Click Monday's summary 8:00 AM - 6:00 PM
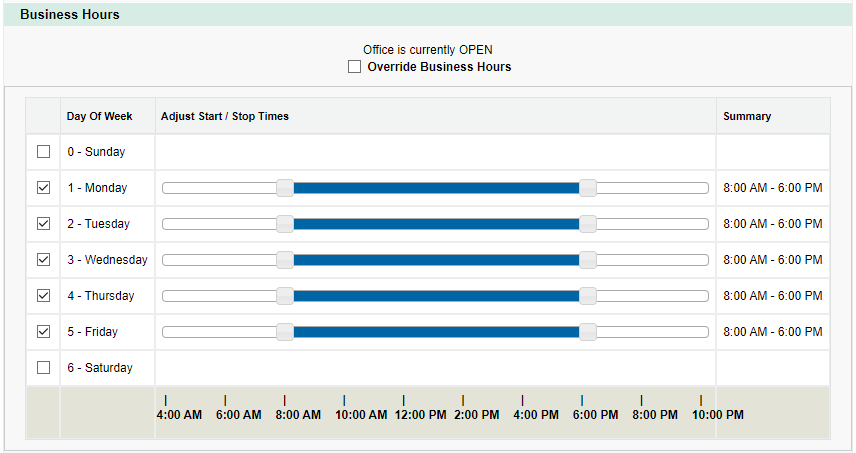The image size is (856, 453). click(x=772, y=188)
